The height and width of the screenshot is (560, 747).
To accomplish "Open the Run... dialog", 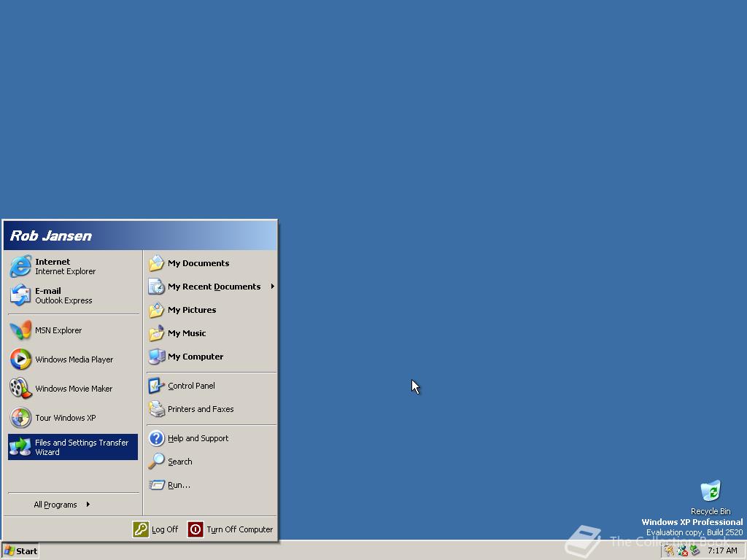I will (x=212, y=485).
